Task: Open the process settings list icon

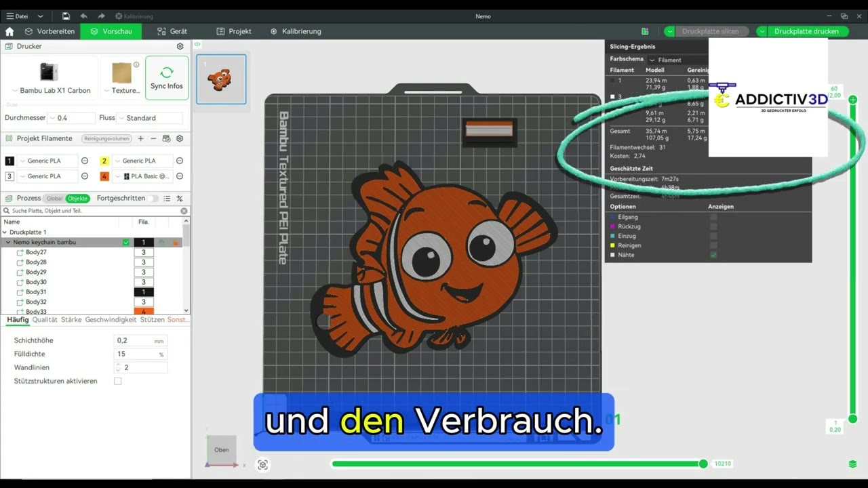Action: click(x=167, y=199)
